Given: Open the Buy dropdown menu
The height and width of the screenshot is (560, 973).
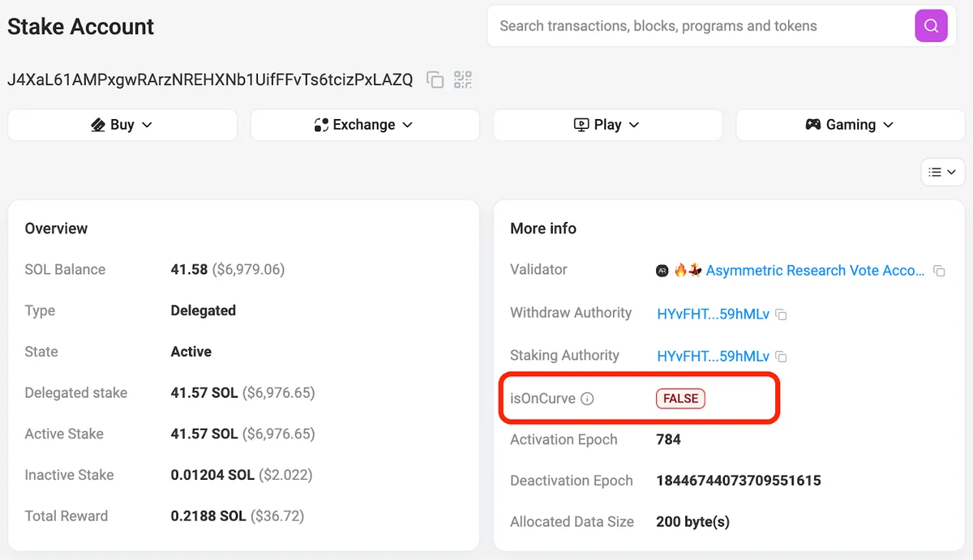Looking at the screenshot, I should (x=122, y=125).
